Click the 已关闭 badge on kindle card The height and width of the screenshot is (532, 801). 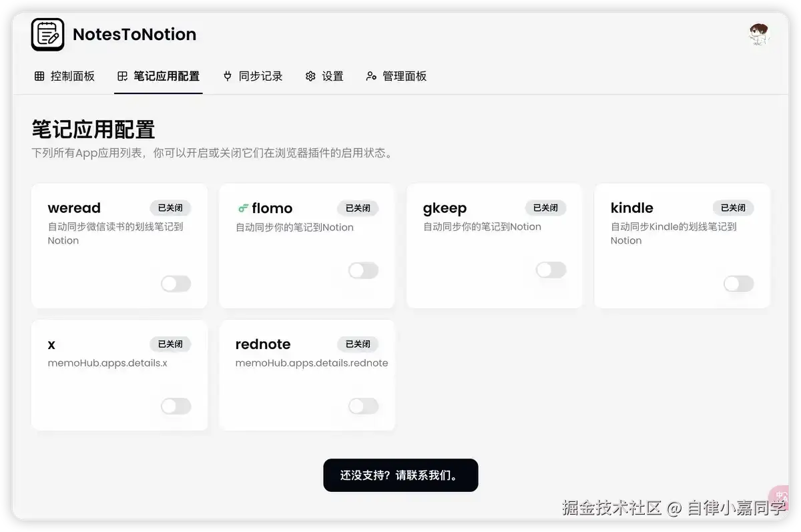click(x=733, y=208)
